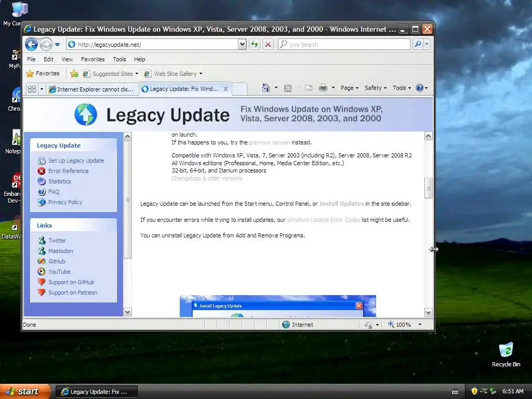Screen dimensions: 532x399
Task: Click the RSS feeds icon
Action: pos(288,88)
